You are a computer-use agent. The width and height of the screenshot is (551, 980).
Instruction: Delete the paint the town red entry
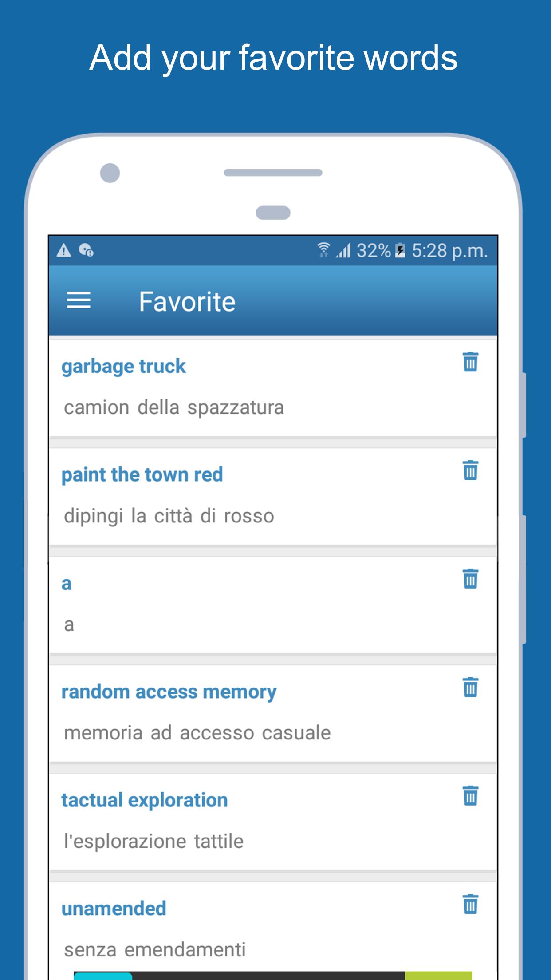(470, 470)
